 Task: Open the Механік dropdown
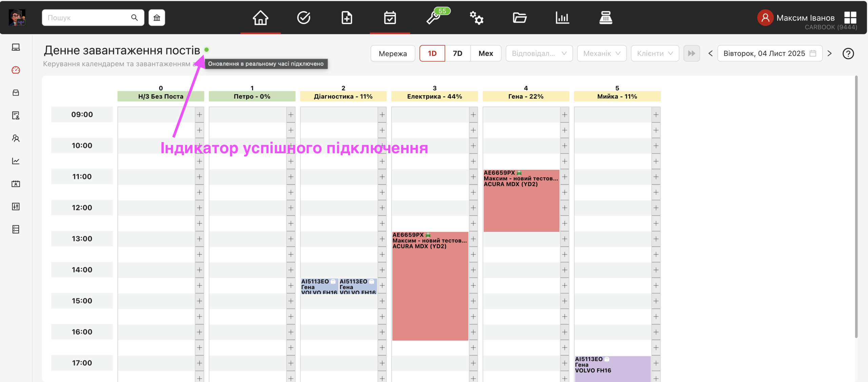pyautogui.click(x=601, y=53)
